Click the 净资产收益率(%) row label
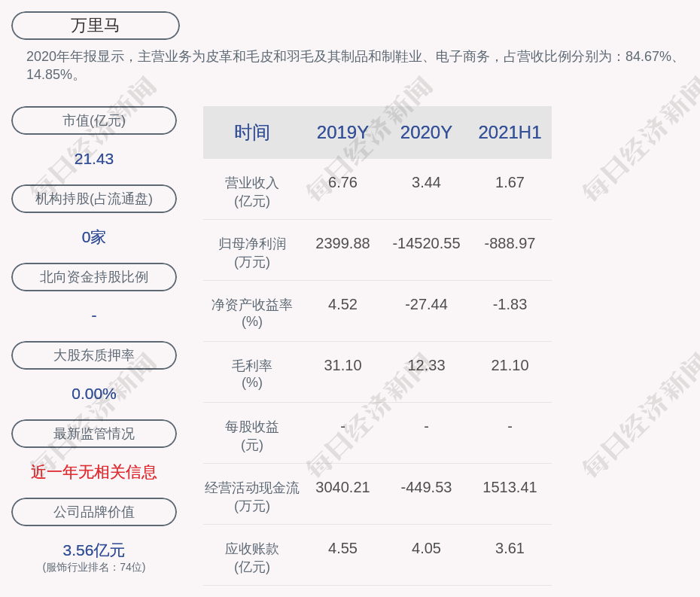The height and width of the screenshot is (597, 700). click(252, 313)
